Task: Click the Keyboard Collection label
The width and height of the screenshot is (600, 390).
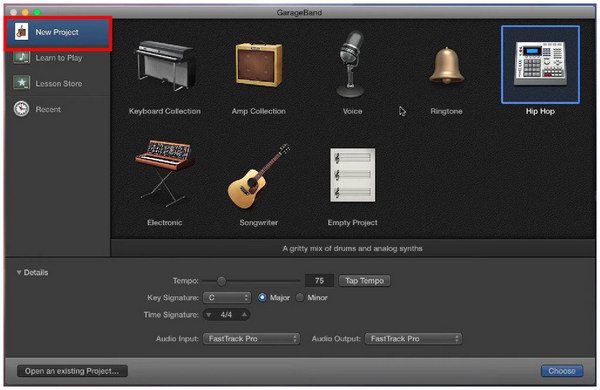Action: tap(165, 111)
